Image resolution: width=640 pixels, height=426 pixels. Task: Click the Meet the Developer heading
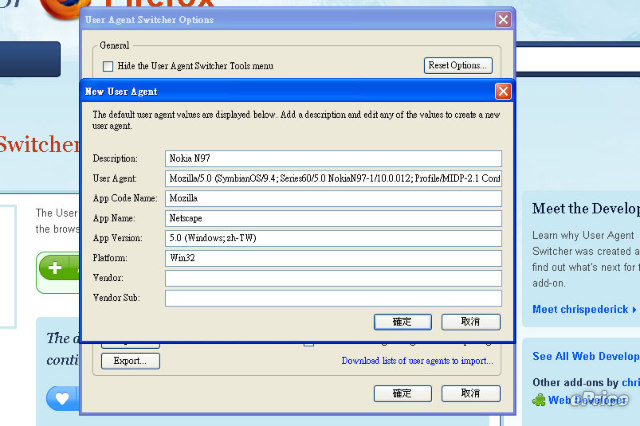point(586,209)
